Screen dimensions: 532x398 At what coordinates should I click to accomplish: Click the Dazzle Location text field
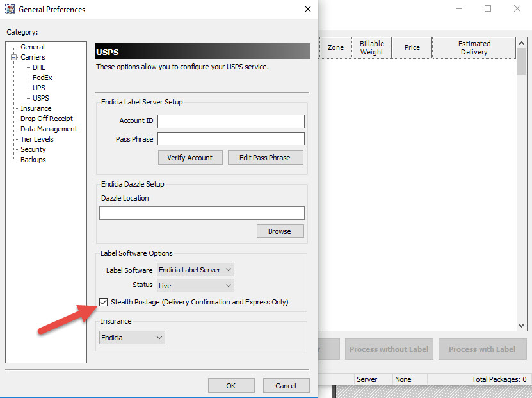pos(202,213)
